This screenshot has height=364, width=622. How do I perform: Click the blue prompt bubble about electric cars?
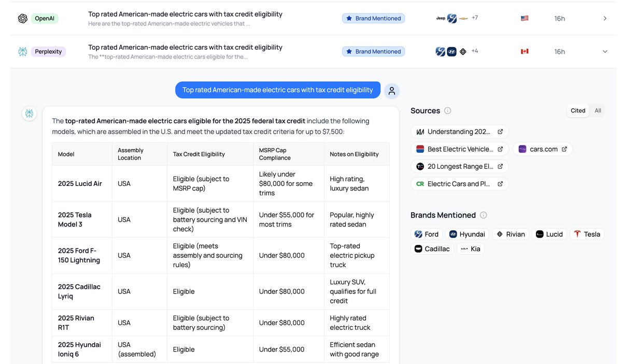(x=278, y=90)
